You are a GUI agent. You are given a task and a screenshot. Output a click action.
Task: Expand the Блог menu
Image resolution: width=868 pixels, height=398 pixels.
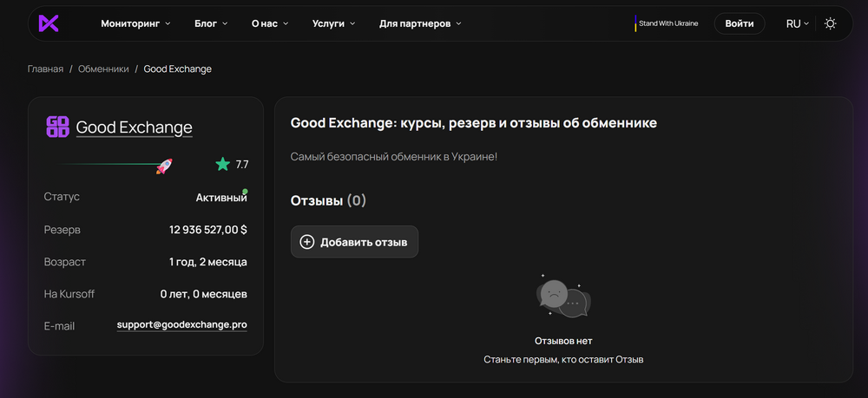tap(211, 23)
